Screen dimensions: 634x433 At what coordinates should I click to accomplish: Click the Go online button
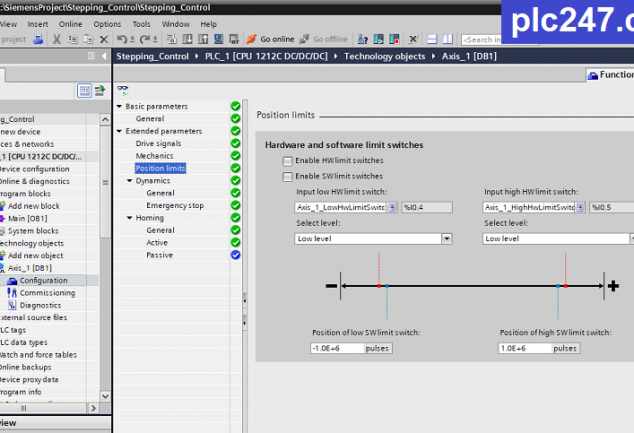(x=271, y=39)
